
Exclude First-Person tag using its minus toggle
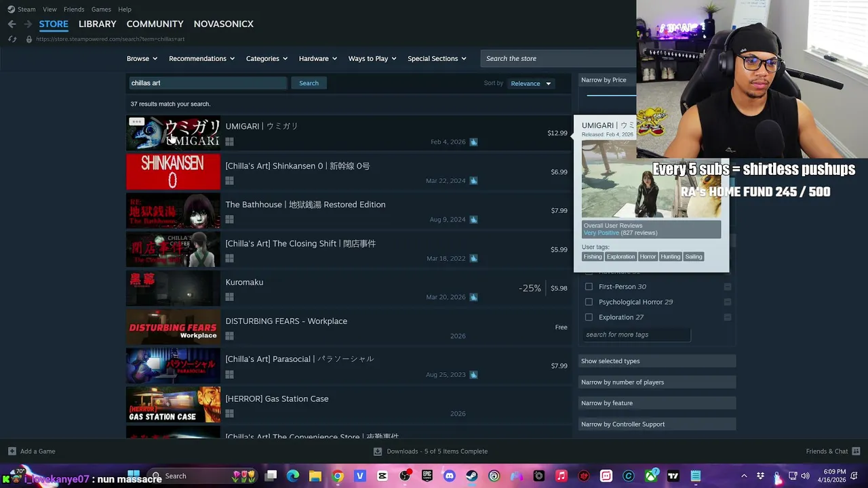727,287
